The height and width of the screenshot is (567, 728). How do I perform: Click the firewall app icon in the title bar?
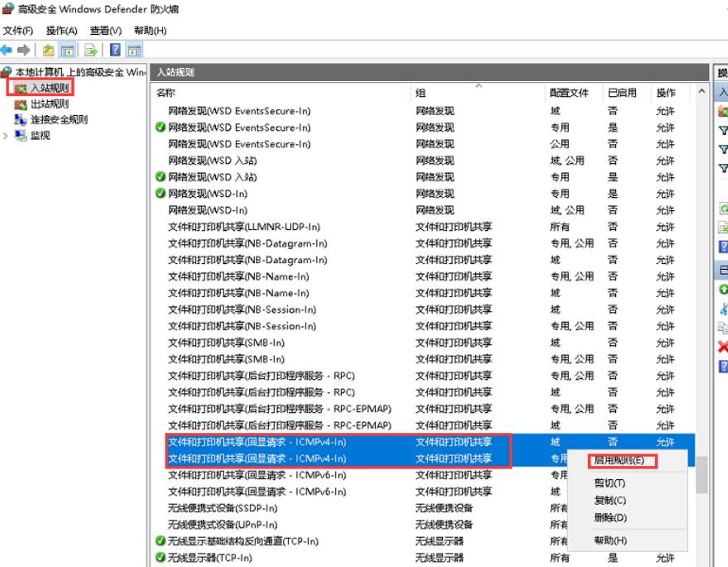(x=8, y=8)
